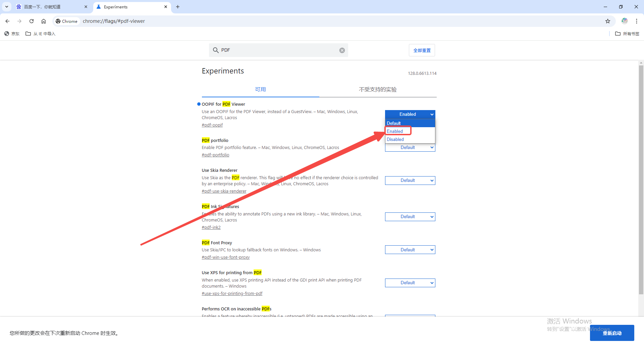The image size is (644, 349).
Task: Collapse the OOPIF for PDF Viewer dropdown
Action: (x=410, y=114)
